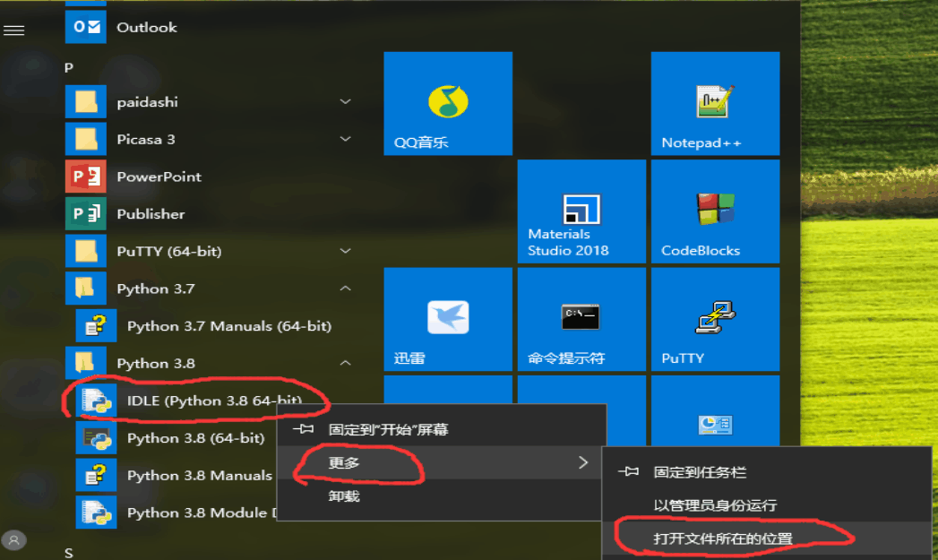The width and height of the screenshot is (938, 560).
Task: Select 固定到任务栏 in the submenu
Action: coord(766,472)
